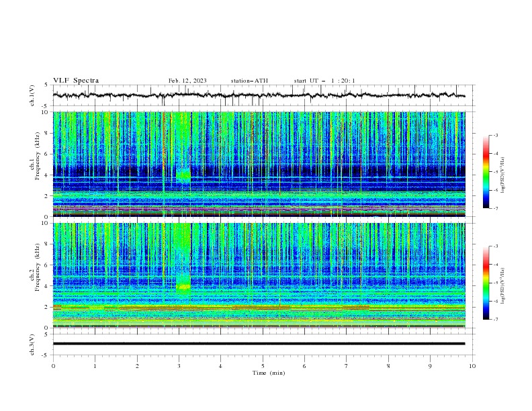Click the "-3" label on ch.1 color bar
The width and height of the screenshot is (532, 411).
(x=496, y=135)
